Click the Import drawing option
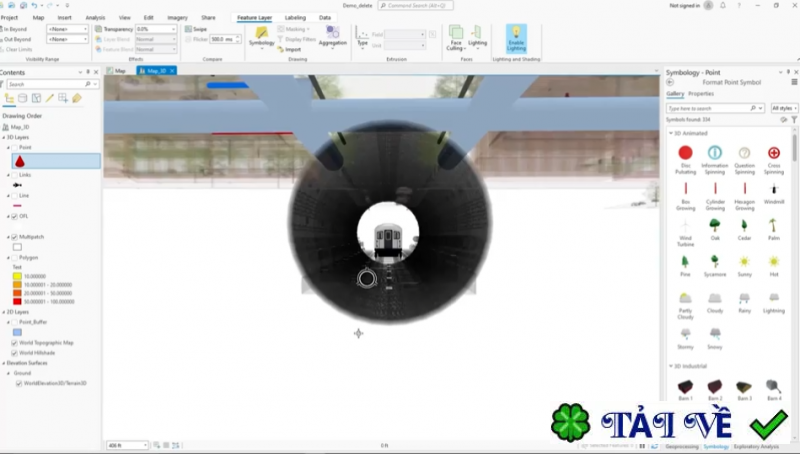 click(289, 49)
